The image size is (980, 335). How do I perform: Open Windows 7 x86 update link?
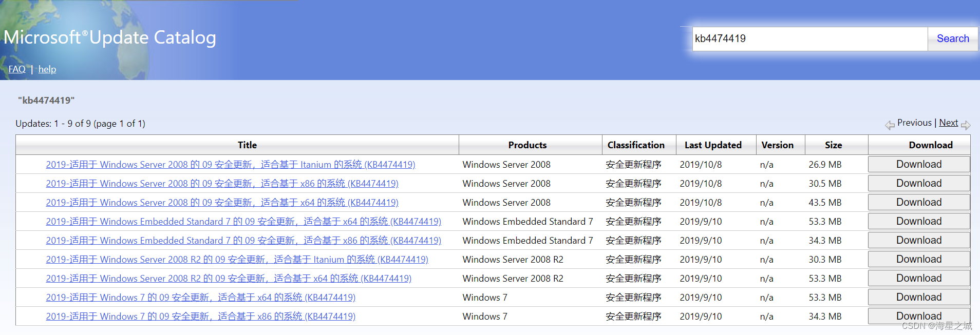[200, 317]
